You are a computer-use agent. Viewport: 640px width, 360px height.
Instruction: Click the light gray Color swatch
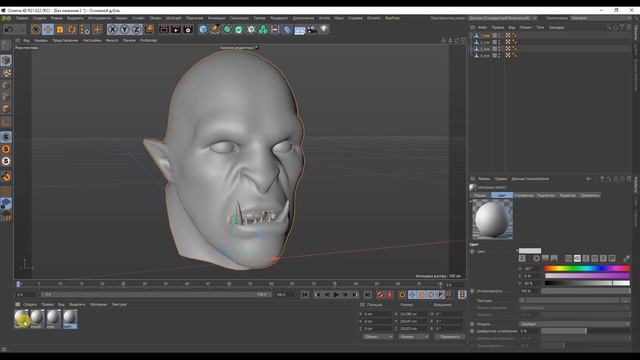530,251
